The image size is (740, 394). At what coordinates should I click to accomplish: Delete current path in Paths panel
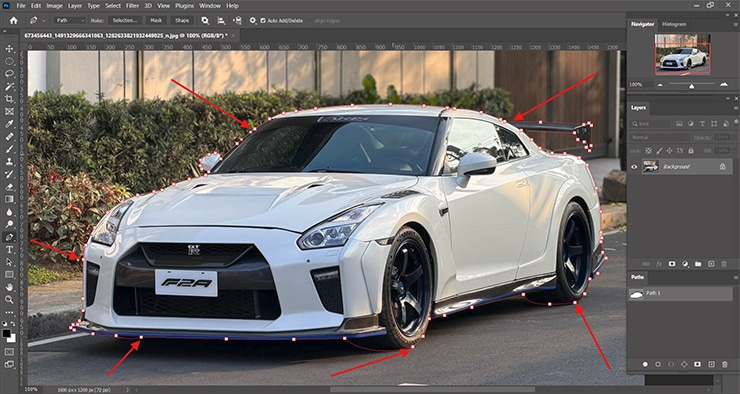point(724,364)
